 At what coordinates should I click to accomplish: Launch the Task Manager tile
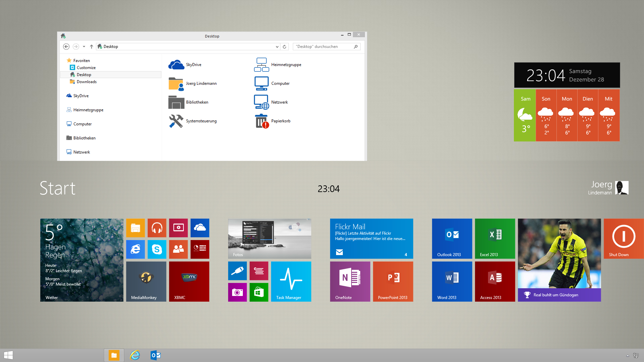(291, 282)
